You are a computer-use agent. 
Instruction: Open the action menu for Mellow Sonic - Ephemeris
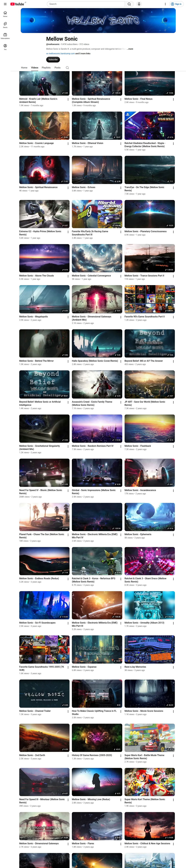173,535
